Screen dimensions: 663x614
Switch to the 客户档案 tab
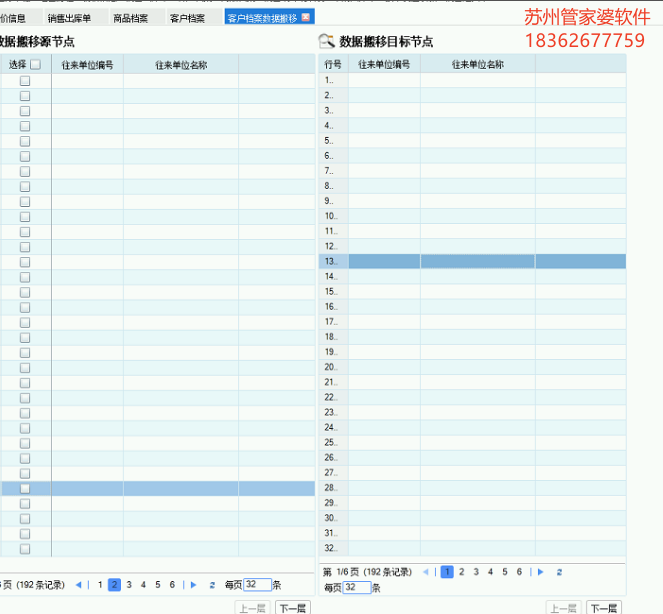point(187,18)
